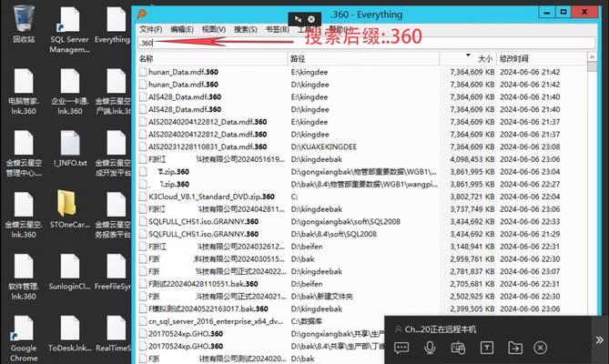Open the !_INFO.txt ransom note file

coord(70,149)
